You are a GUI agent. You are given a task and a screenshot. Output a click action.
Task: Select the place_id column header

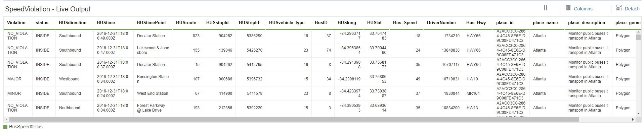tap(505, 22)
